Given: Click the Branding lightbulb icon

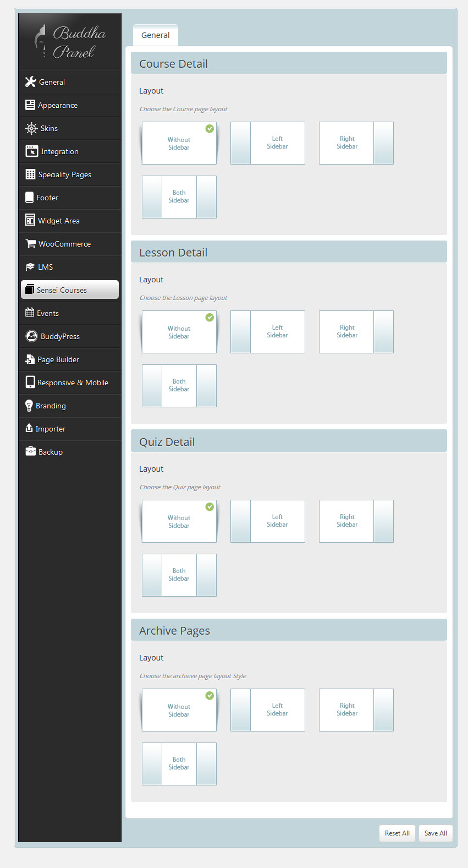Looking at the screenshot, I should (29, 406).
